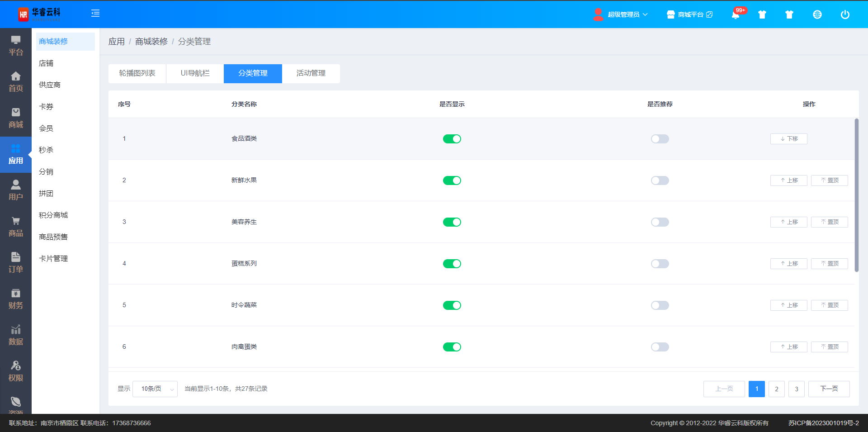This screenshot has height=432, width=868.
Task: Select 积分商城 in the submenu
Action: click(x=53, y=215)
